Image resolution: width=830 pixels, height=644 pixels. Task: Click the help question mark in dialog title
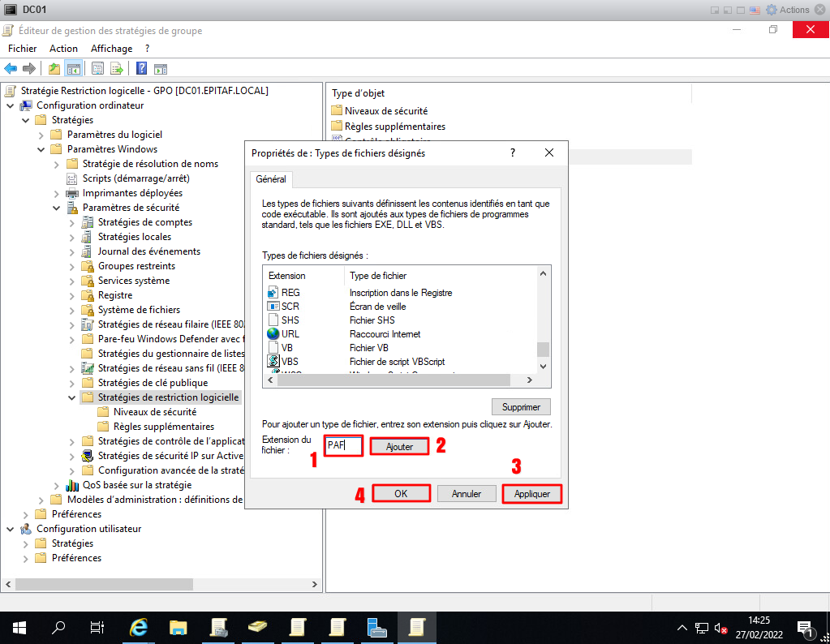coord(512,152)
